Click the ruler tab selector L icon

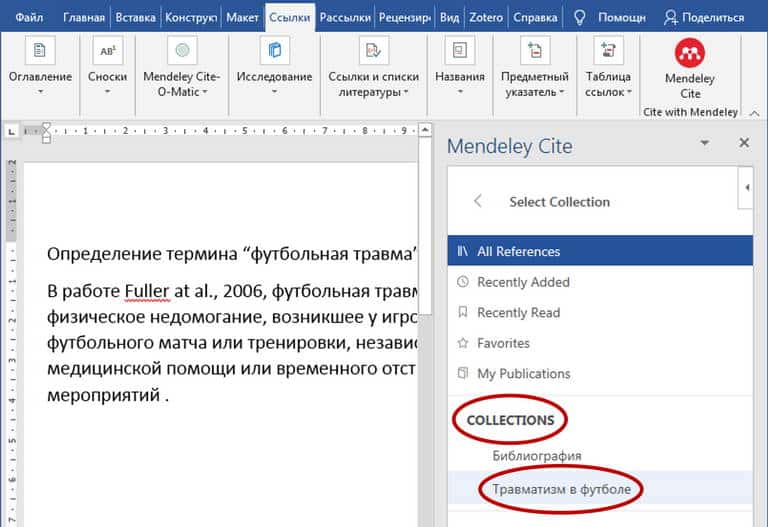click(12, 131)
